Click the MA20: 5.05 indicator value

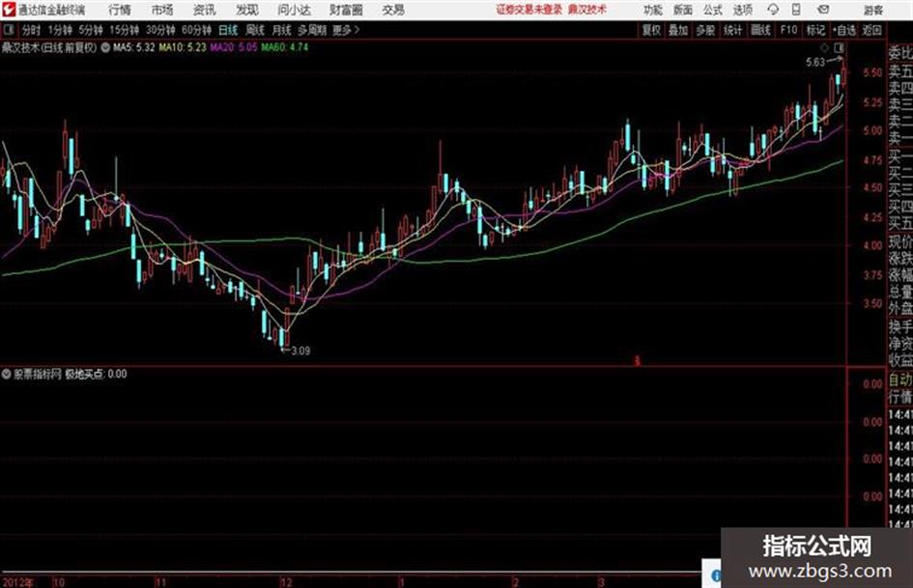[x=234, y=47]
